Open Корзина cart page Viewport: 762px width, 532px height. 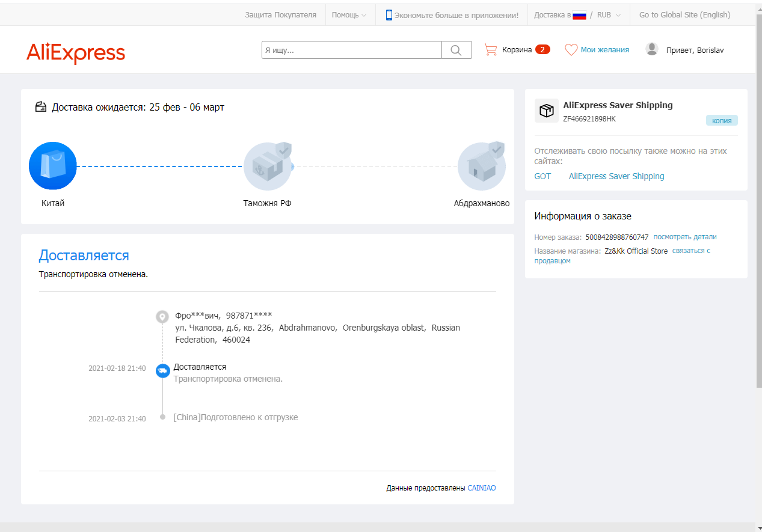pos(517,50)
